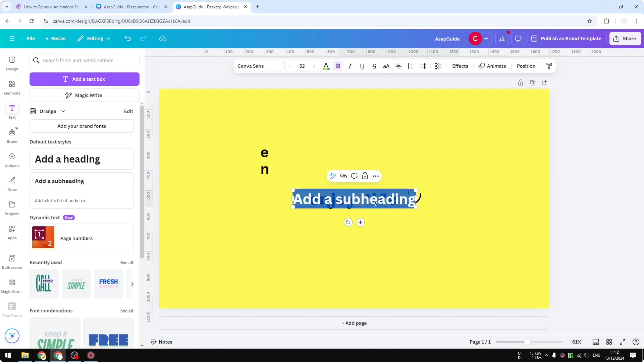This screenshot has height=362, width=644.
Task: Toggle underline formatting on the text
Action: click(x=362, y=66)
